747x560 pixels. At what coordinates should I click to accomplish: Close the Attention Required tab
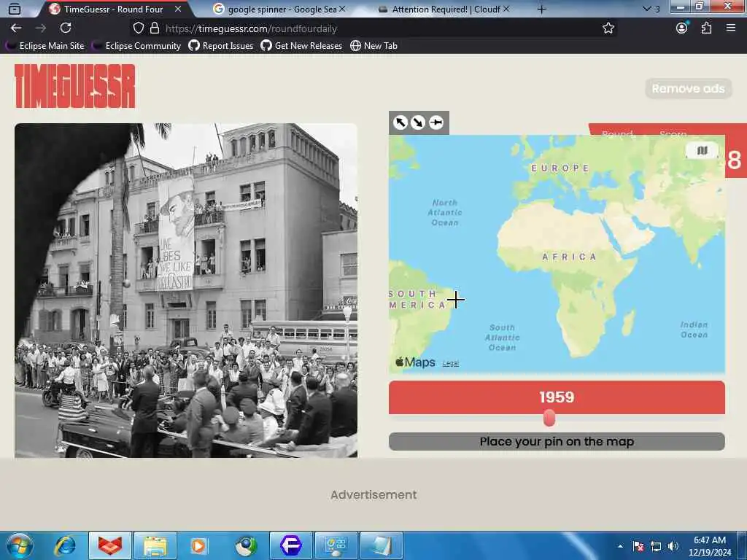pyautogui.click(x=506, y=9)
